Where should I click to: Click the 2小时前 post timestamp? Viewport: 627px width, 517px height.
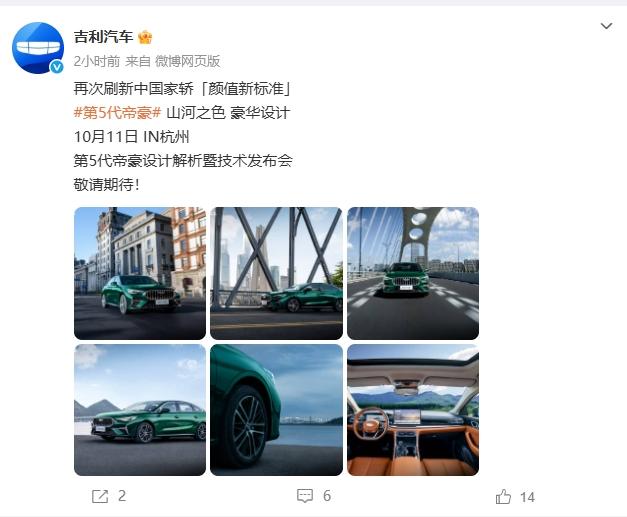[x=97, y=61]
